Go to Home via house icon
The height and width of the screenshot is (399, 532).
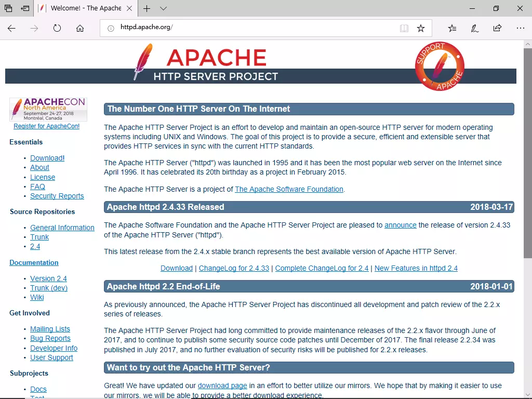click(79, 28)
